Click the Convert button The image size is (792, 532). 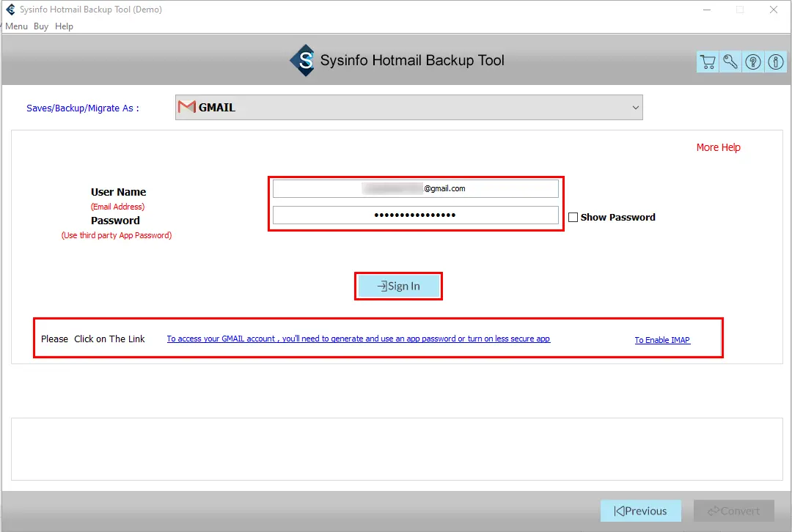tap(734, 511)
